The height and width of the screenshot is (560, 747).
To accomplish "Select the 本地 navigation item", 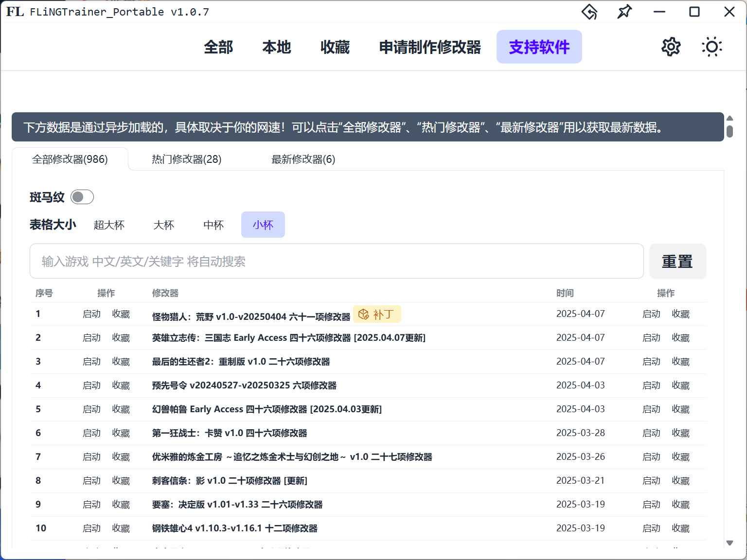I will [x=276, y=47].
